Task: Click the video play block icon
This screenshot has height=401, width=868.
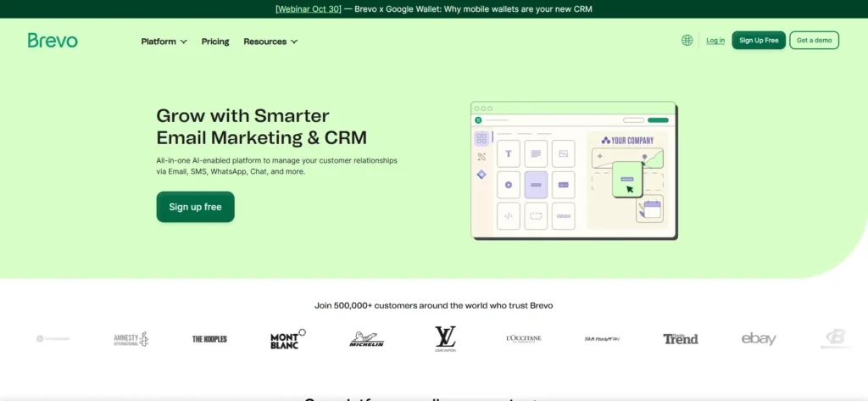Action: 509,185
